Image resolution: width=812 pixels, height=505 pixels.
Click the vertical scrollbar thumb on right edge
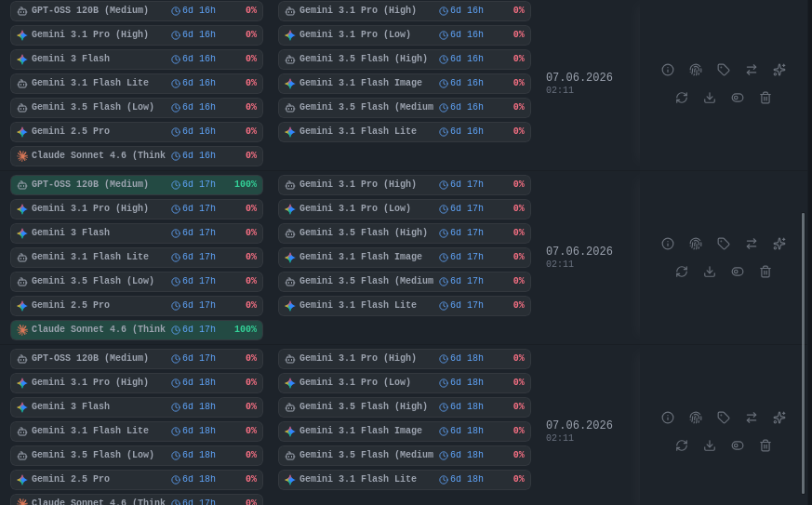(804, 353)
